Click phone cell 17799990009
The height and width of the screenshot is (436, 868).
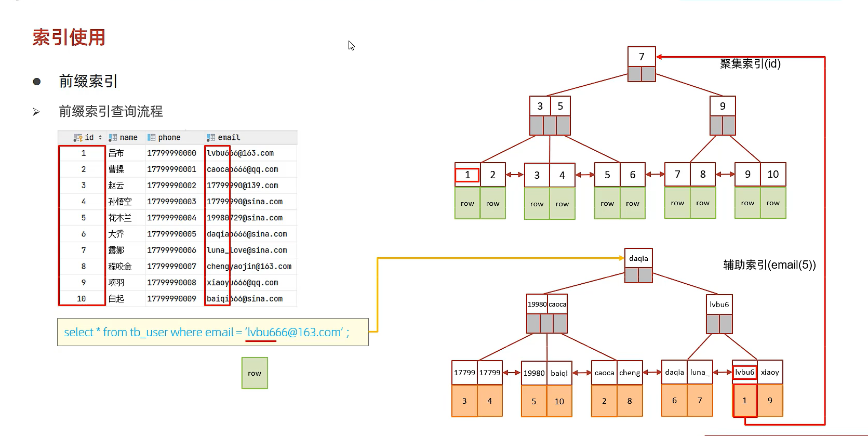[171, 299]
